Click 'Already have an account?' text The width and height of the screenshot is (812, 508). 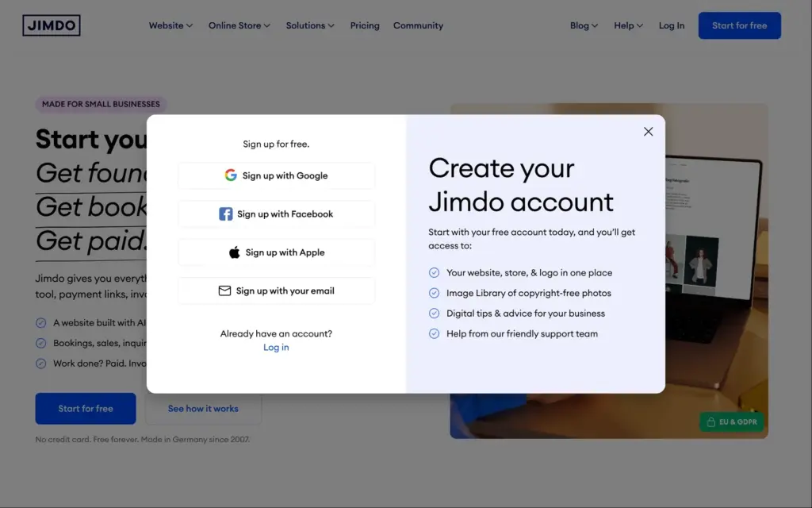276,334
